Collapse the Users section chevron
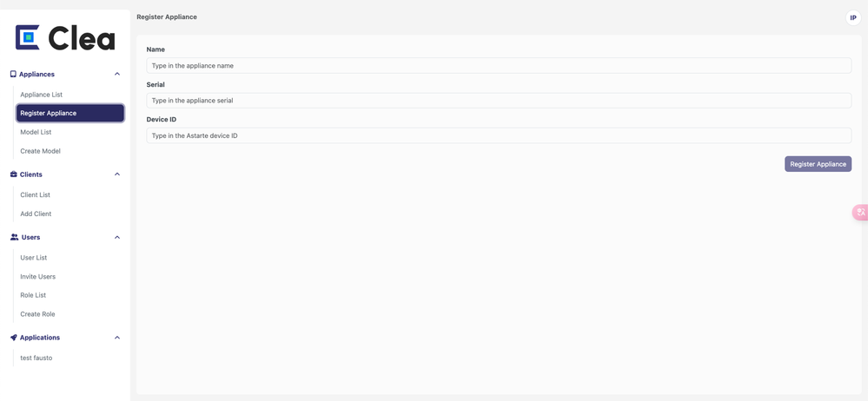868x401 pixels. pos(117,237)
